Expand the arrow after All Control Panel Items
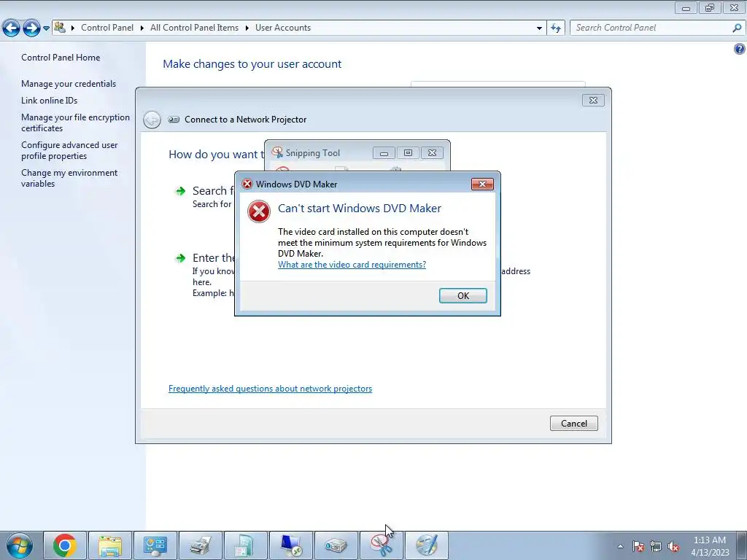 (x=247, y=28)
